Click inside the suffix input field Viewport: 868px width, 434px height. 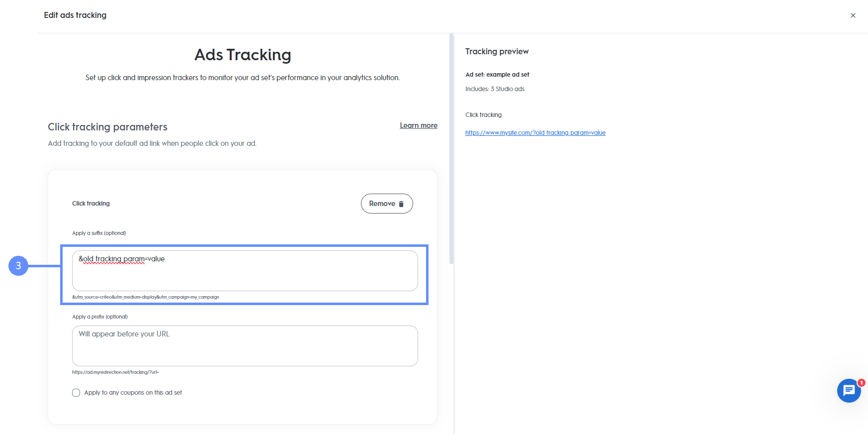point(245,271)
